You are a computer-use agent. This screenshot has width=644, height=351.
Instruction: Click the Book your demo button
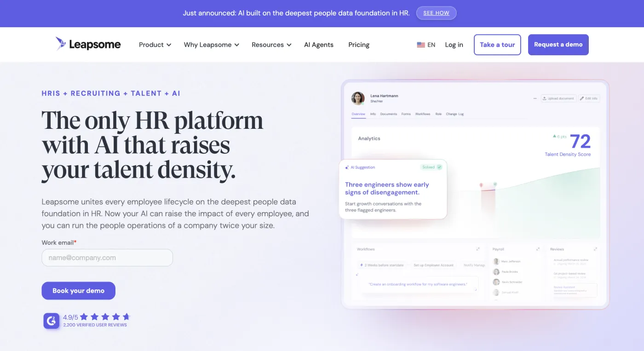78,291
